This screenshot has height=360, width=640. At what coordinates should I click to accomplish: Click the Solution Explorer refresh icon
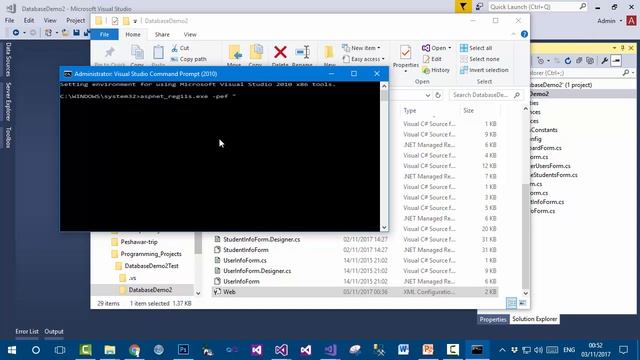[568, 61]
